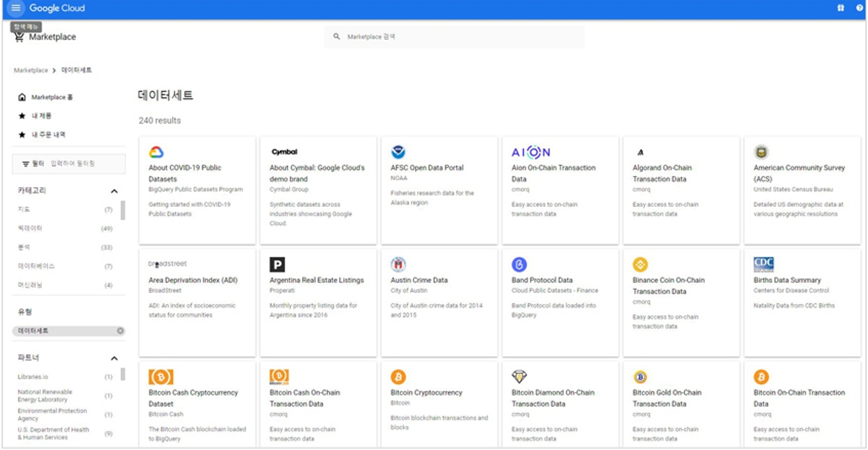Click the funnel filter icon in sidebar
868x450 pixels.
[25, 164]
